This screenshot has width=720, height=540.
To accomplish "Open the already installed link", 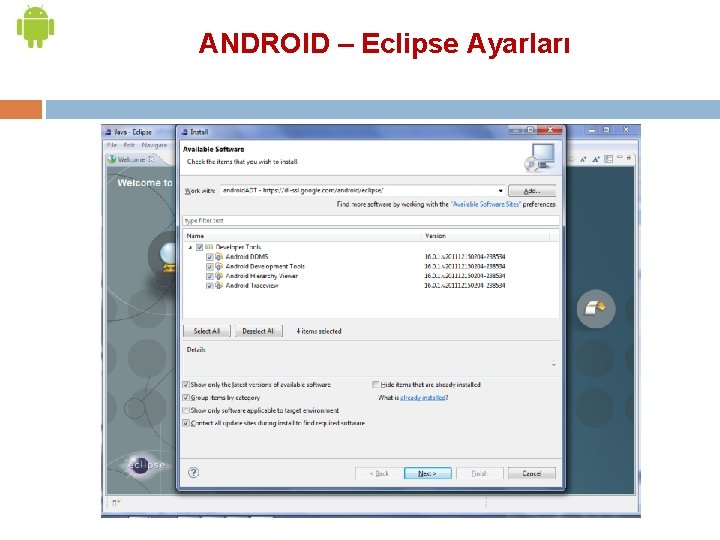I will point(423,398).
